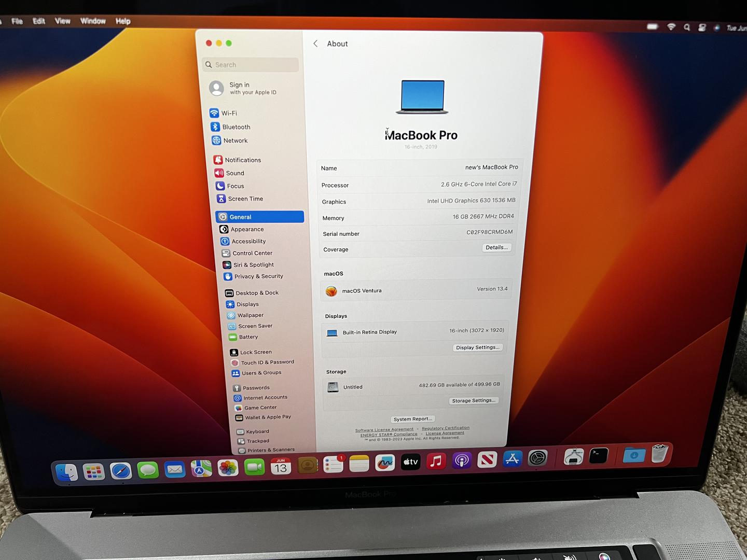This screenshot has height=560, width=747.
Task: Open the Window menu
Action: 93,21
